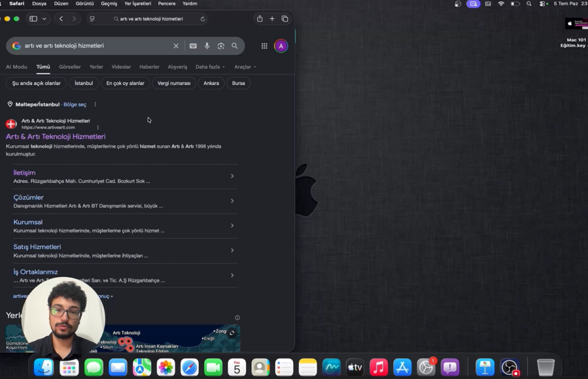
Task: Reload the current page
Action: pyautogui.click(x=203, y=19)
